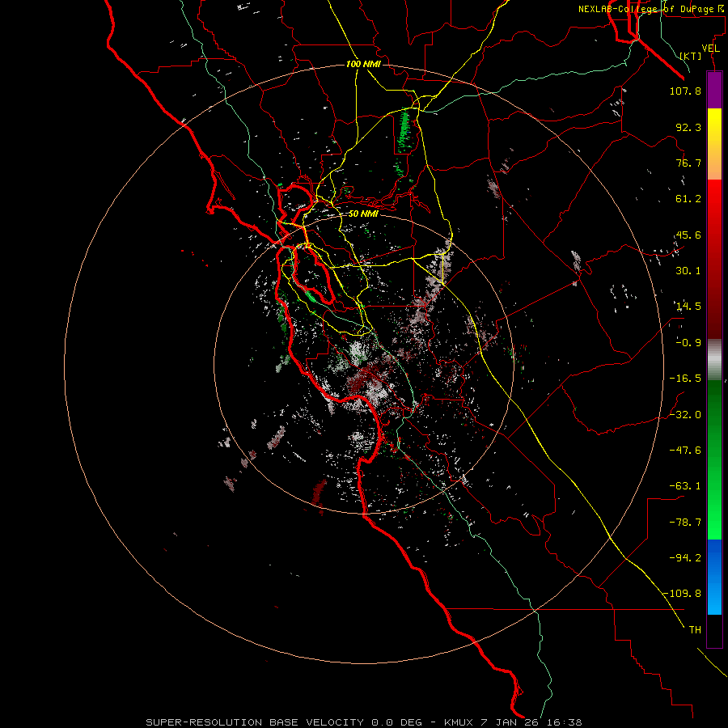Click the VEL legend title
Image resolution: width=728 pixels, height=728 pixels.
(x=710, y=49)
